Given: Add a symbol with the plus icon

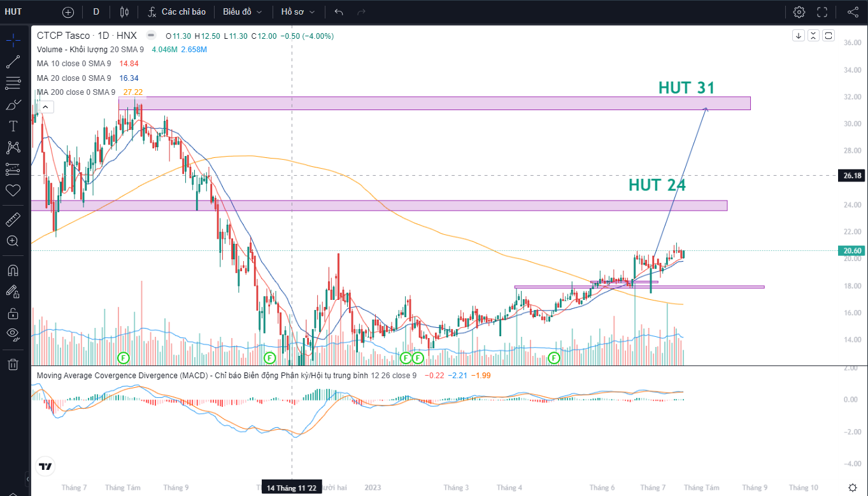Looking at the screenshot, I should (x=68, y=11).
